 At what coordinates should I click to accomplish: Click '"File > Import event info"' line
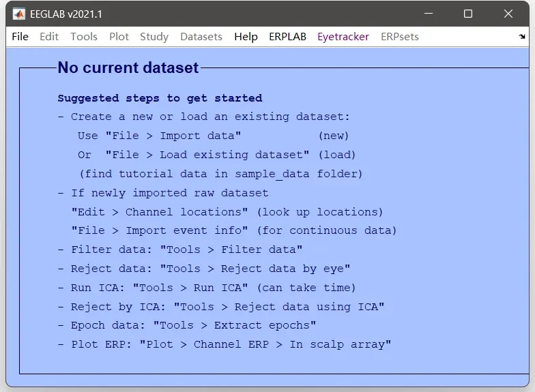pyautogui.click(x=233, y=230)
